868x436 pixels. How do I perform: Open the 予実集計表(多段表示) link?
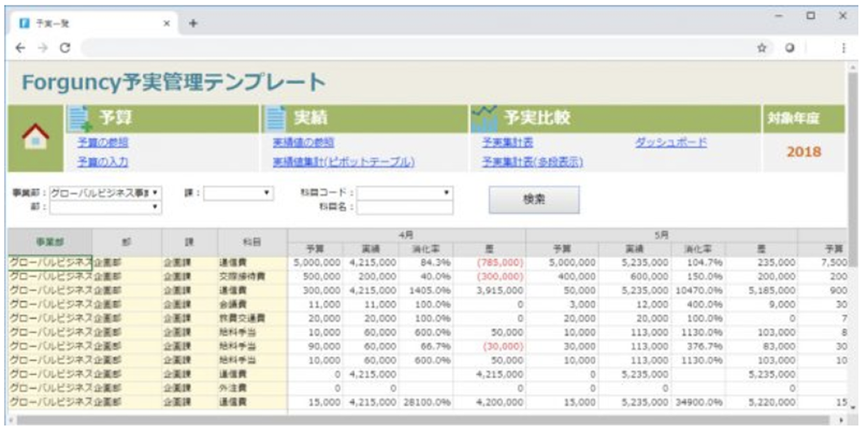[x=532, y=162]
